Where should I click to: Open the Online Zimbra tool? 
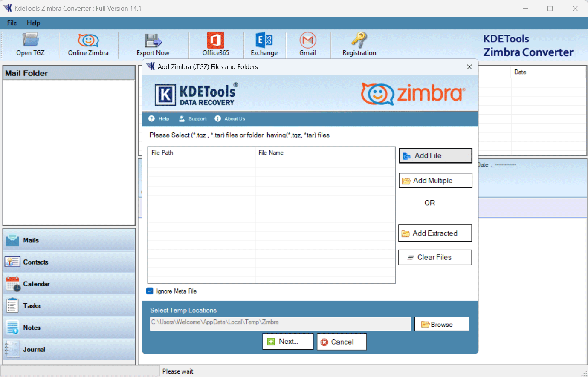(x=88, y=44)
